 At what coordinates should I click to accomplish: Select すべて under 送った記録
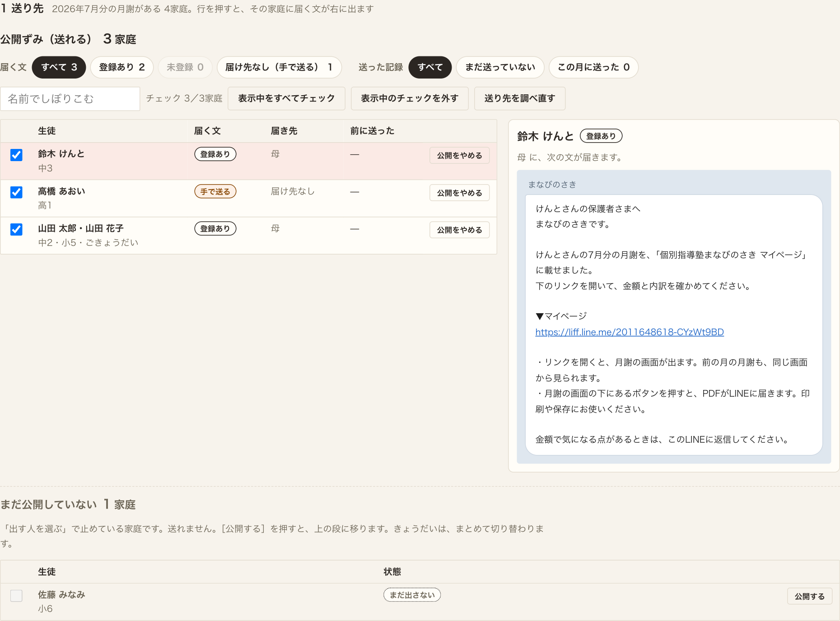[x=430, y=67]
